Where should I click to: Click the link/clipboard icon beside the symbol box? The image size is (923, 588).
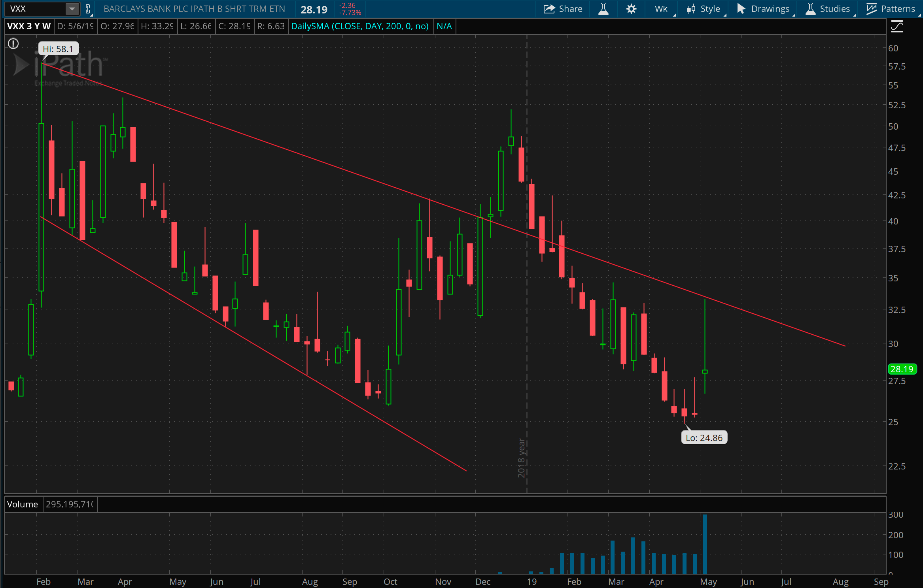pyautogui.click(x=88, y=9)
